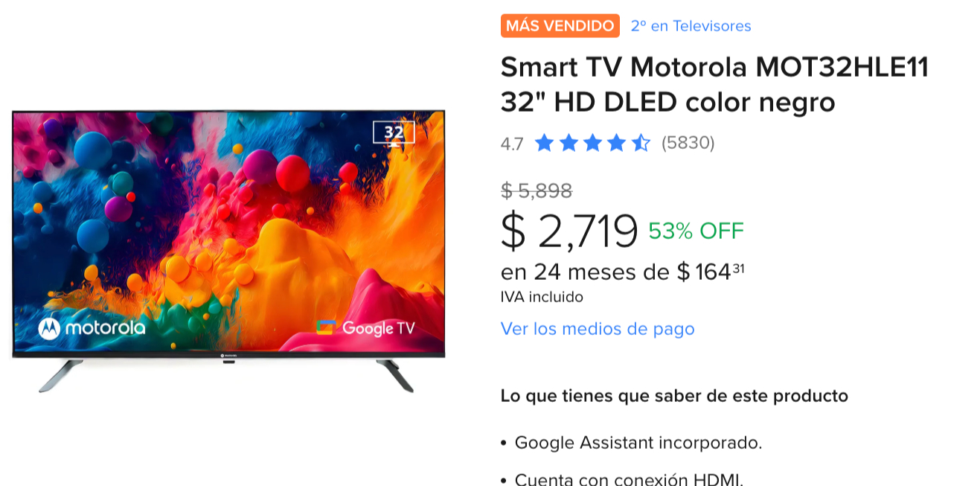Click the 4.7 rating number
This screenshot has width=980, height=486.
coord(512,144)
